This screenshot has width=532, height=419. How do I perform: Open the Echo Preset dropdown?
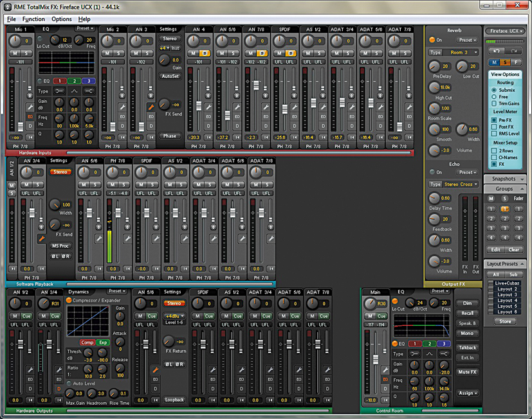tap(468, 172)
